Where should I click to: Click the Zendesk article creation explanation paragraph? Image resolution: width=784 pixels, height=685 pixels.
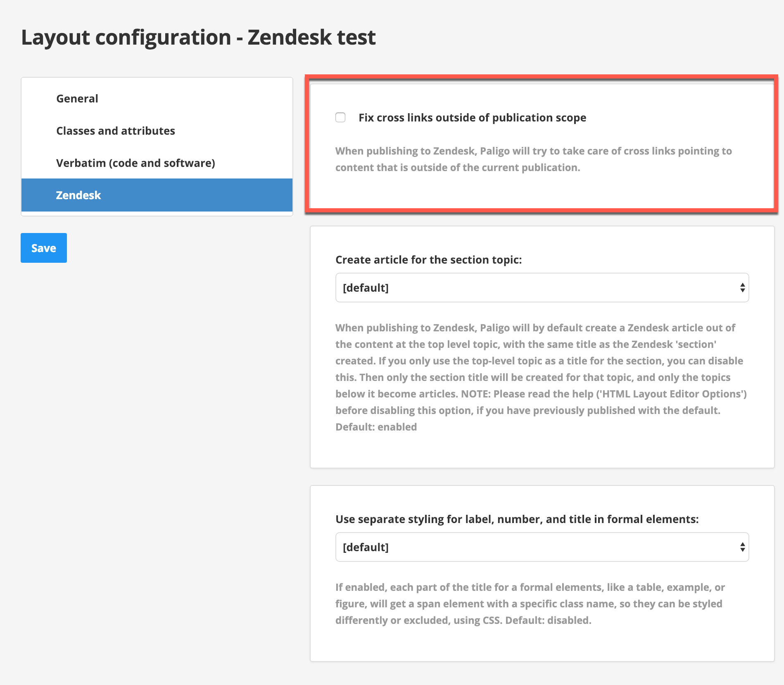[x=537, y=377]
